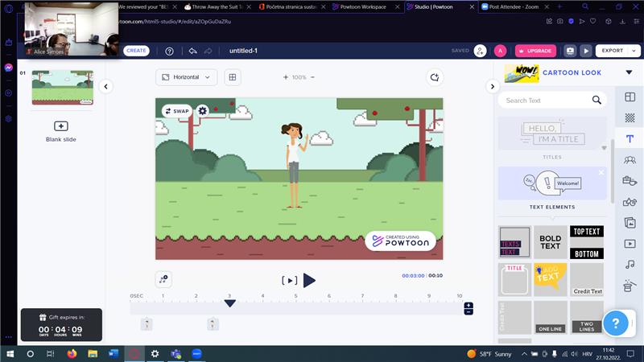Switch to Throw Away the Suit tab
This screenshot has height=362, width=644.
click(x=217, y=6)
